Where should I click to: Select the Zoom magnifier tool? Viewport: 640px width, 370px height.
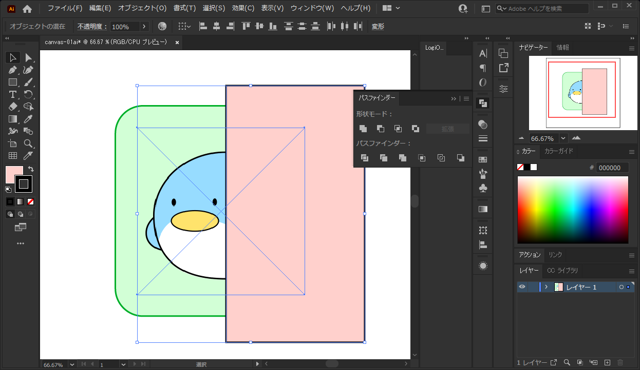coord(28,144)
